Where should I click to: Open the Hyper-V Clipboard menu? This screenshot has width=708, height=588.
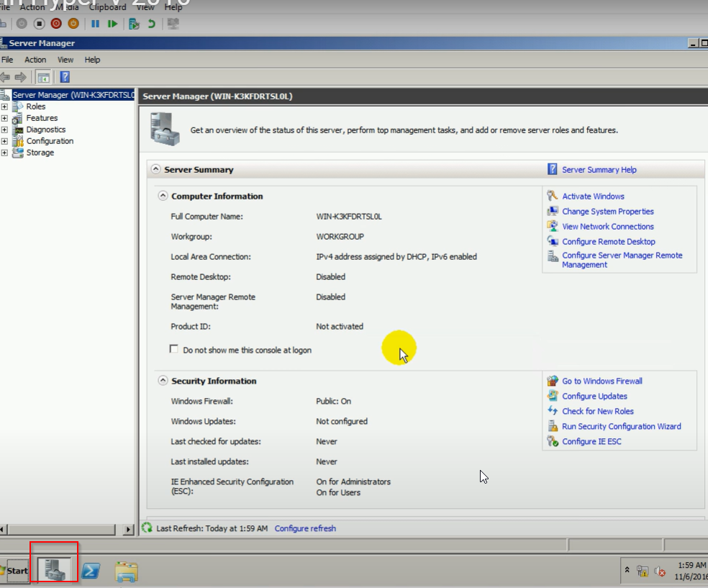[x=107, y=6]
